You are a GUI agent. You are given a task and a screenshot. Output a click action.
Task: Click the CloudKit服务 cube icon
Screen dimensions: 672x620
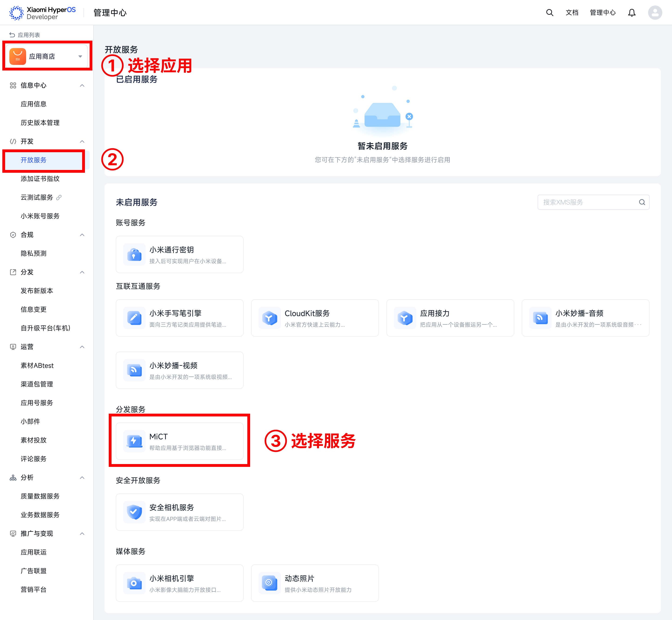[269, 318]
